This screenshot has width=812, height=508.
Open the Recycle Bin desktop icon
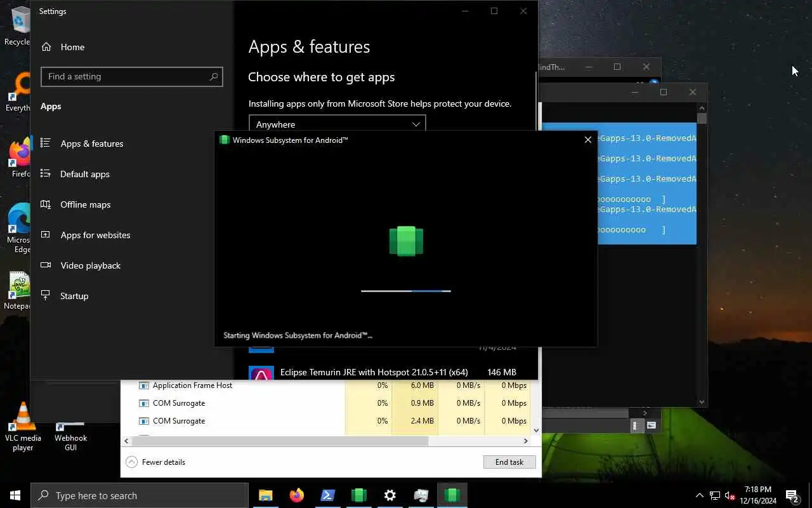pyautogui.click(x=19, y=25)
